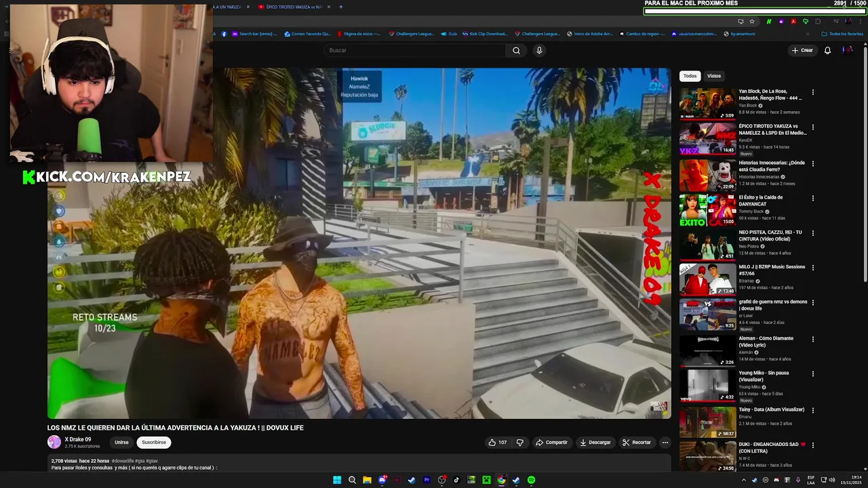Image resolution: width=868 pixels, height=488 pixels.
Task: Click the X Drake 09 channel avatar
Action: [54, 442]
